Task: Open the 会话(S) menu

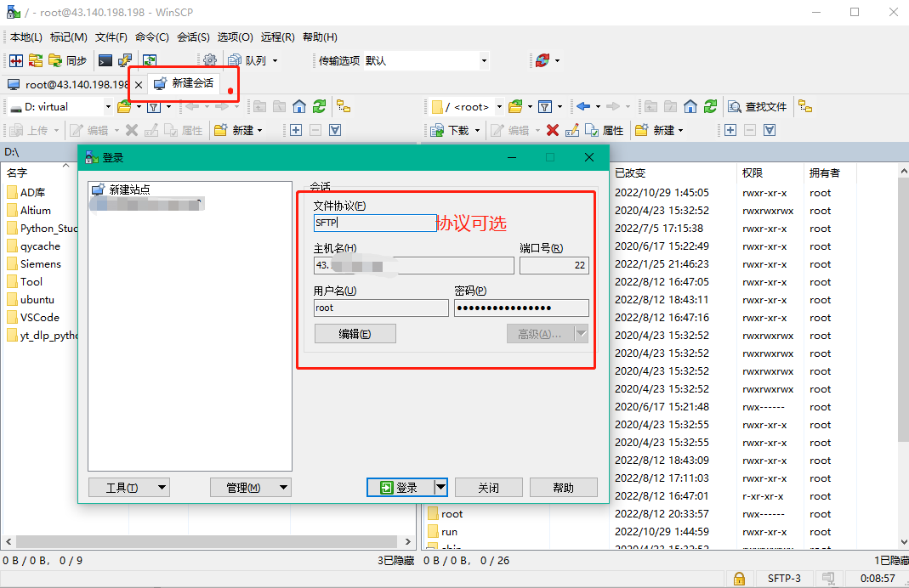Action: (193, 37)
